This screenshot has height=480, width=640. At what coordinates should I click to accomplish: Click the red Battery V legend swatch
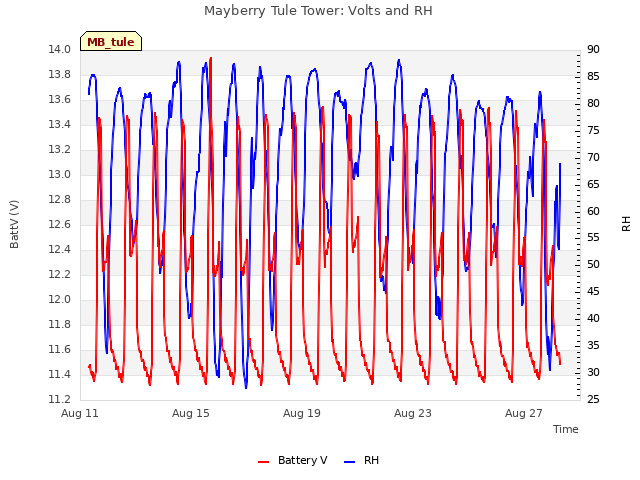(264, 462)
